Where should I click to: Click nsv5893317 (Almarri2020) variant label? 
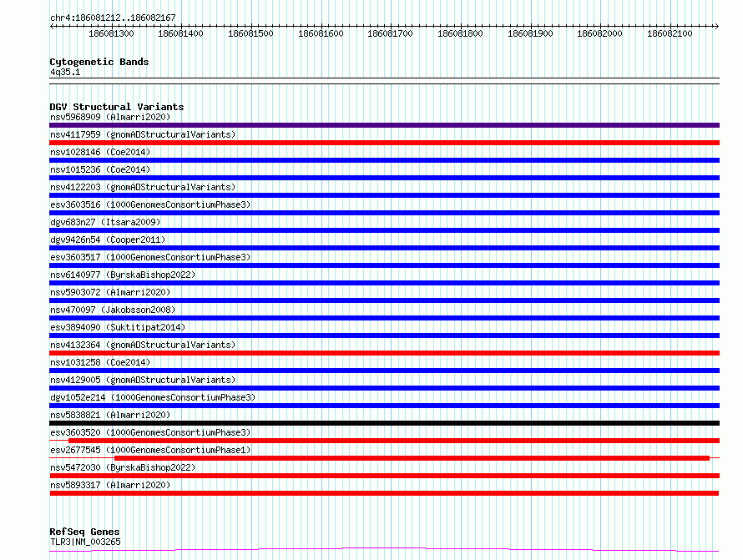pyautogui.click(x=110, y=485)
